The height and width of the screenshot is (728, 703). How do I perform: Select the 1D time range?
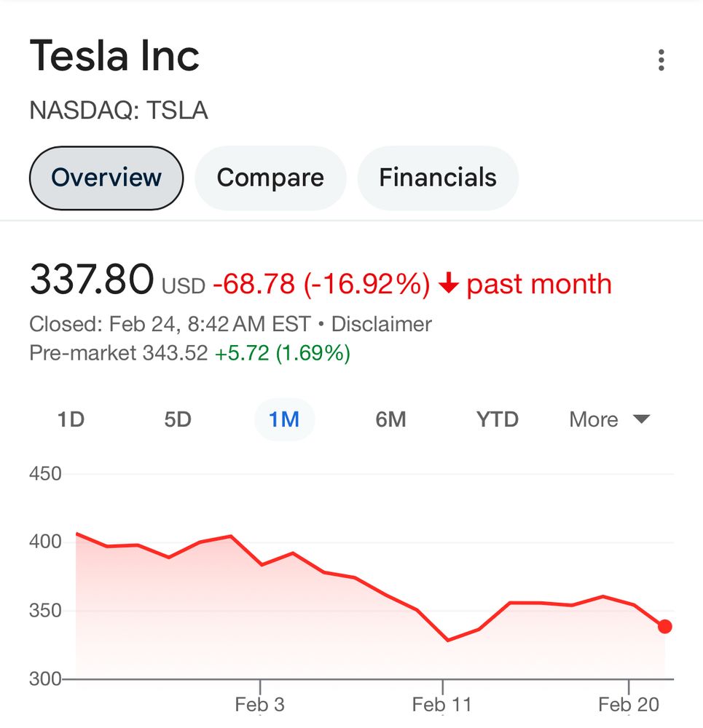pyautogui.click(x=71, y=419)
